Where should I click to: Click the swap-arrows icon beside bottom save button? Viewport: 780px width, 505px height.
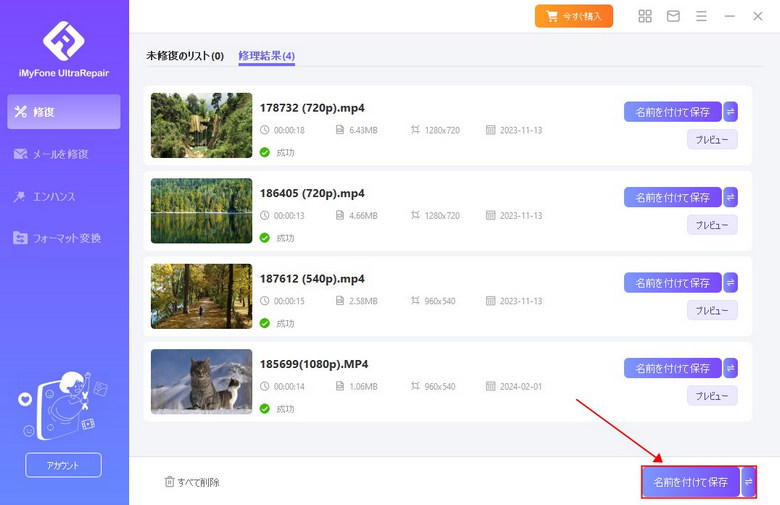point(749,482)
